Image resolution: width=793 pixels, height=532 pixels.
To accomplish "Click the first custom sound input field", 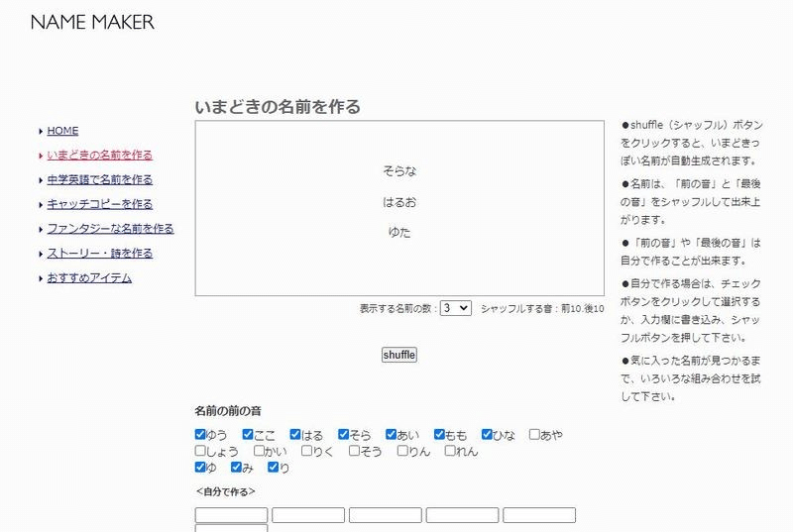I will pyautogui.click(x=231, y=515).
